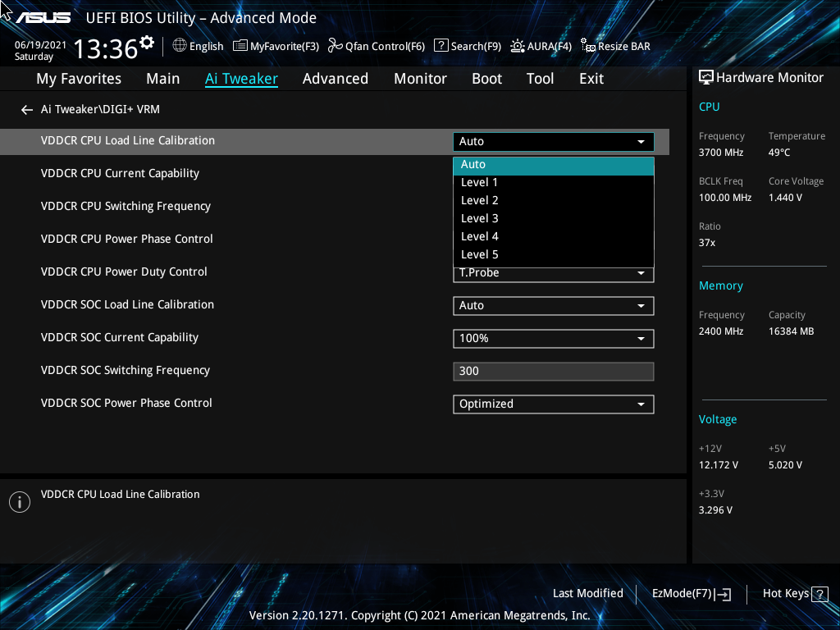The height and width of the screenshot is (630, 840).
Task: Open the VDDCR SOC Power Phase Control dropdown
Action: point(553,404)
